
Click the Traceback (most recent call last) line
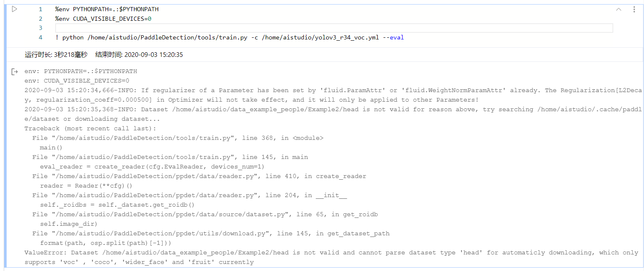(90, 128)
